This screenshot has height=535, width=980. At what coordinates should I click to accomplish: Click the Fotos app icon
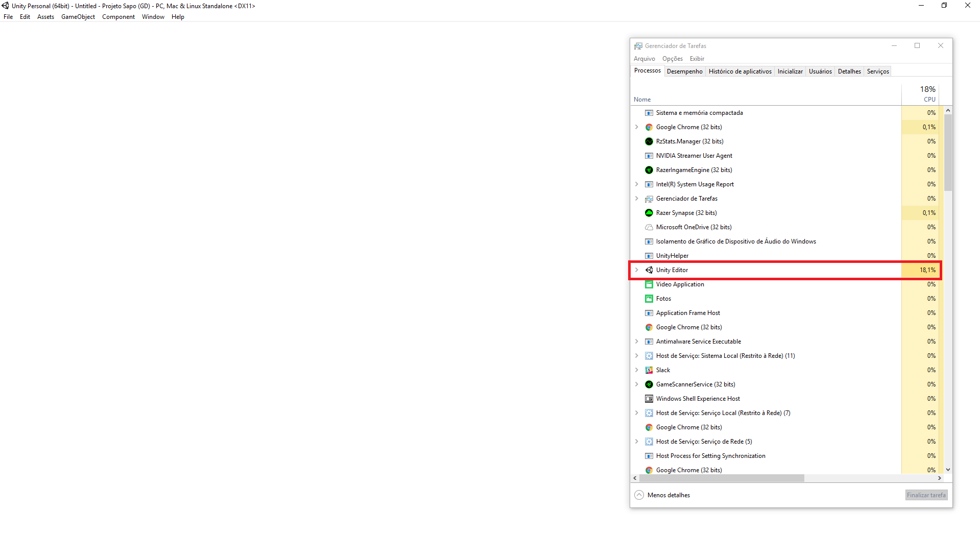[x=649, y=299]
